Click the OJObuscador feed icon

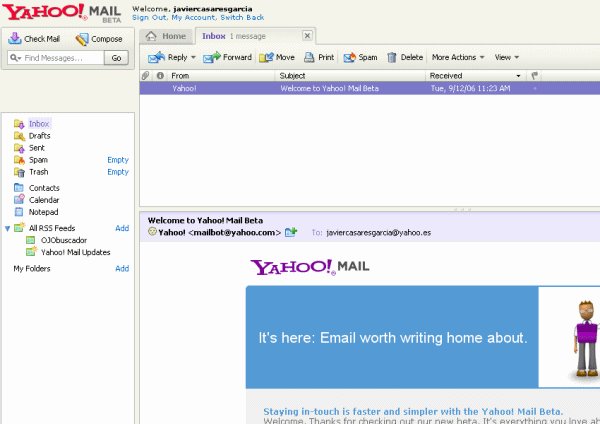pyautogui.click(x=31, y=240)
